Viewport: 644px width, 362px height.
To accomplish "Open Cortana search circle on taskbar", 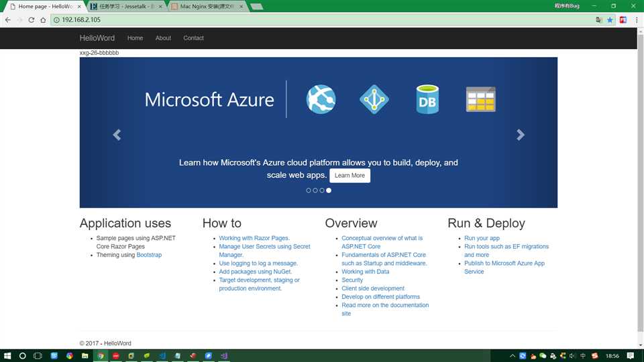I will (x=23, y=356).
